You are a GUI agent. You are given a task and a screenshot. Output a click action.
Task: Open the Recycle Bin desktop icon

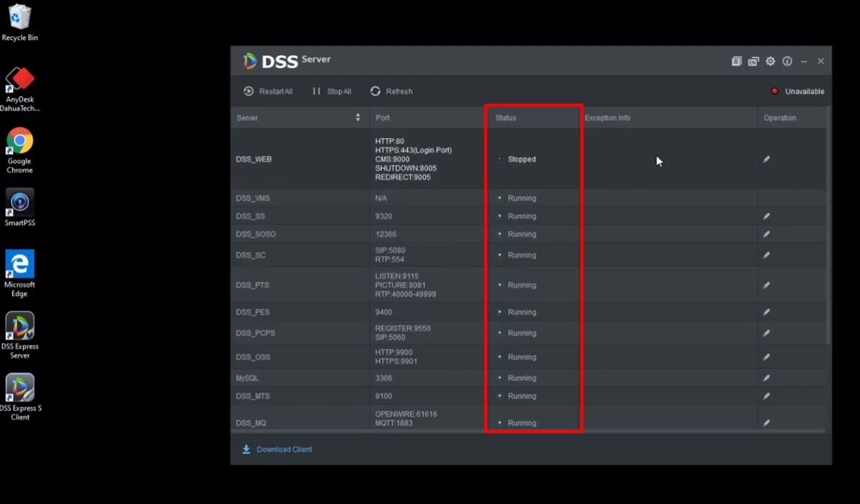[x=19, y=22]
